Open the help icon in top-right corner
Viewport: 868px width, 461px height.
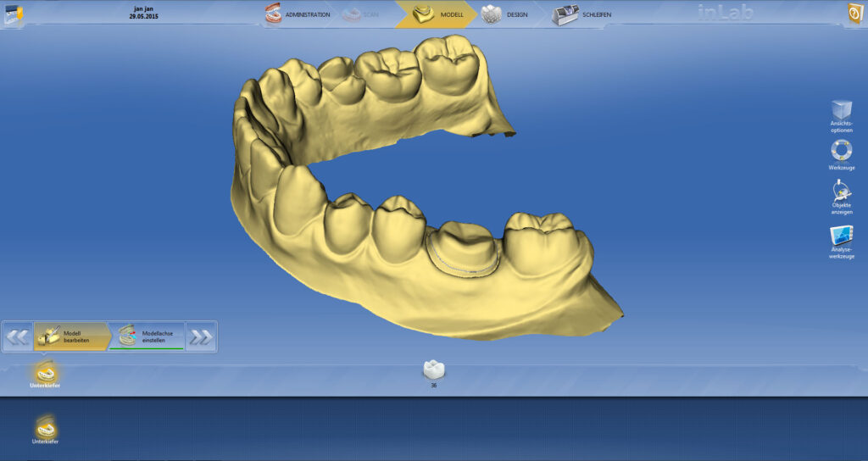854,14
